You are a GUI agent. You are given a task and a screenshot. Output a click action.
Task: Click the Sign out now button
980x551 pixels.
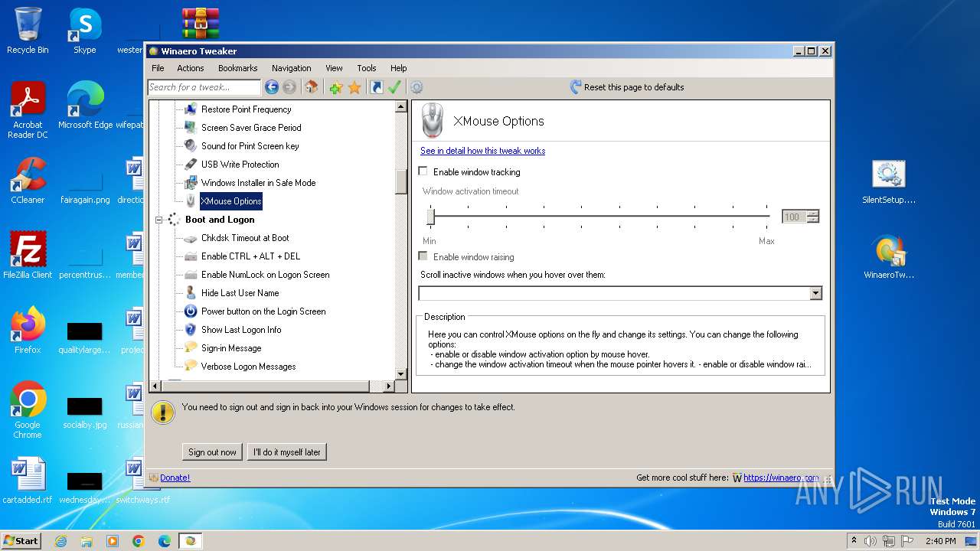pos(213,452)
